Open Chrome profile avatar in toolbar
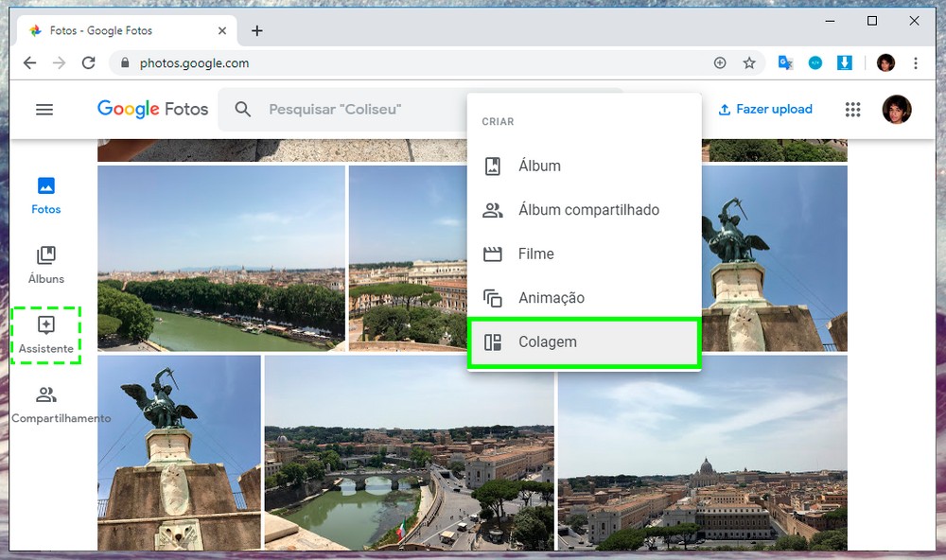This screenshot has height=560, width=946. click(885, 62)
